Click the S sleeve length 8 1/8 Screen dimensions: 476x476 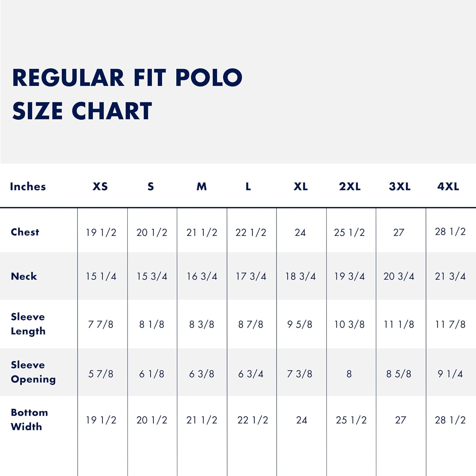tap(152, 324)
